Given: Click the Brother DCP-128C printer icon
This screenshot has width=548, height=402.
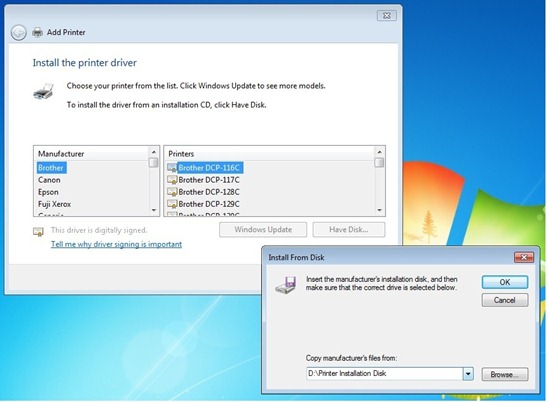Looking at the screenshot, I should click(x=172, y=192).
